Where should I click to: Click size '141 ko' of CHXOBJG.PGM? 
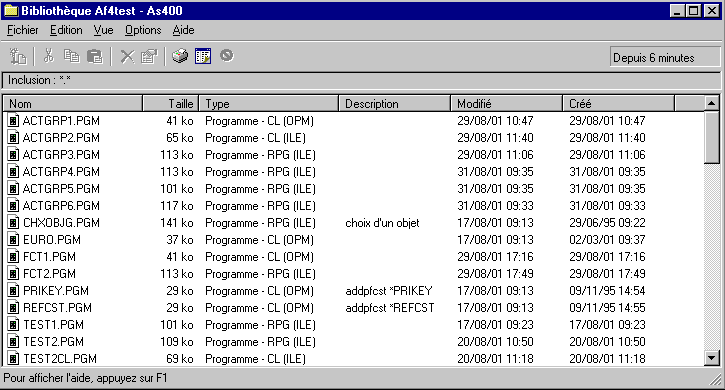[x=177, y=223]
